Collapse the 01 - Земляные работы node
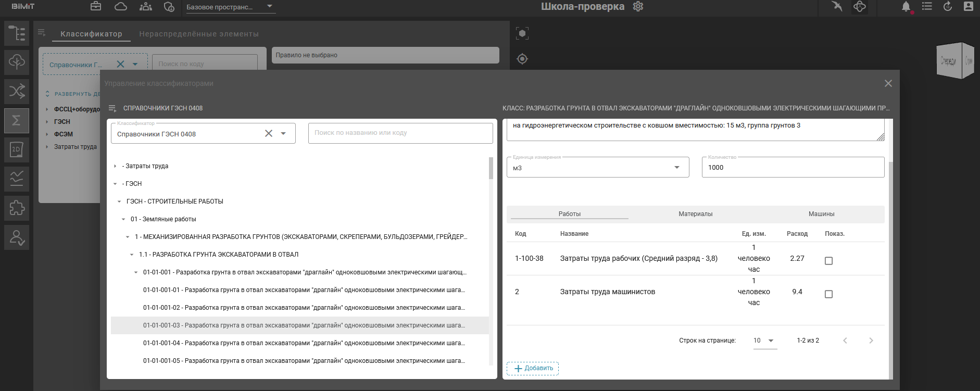Screen dimensions: 980x391 click(x=123, y=219)
